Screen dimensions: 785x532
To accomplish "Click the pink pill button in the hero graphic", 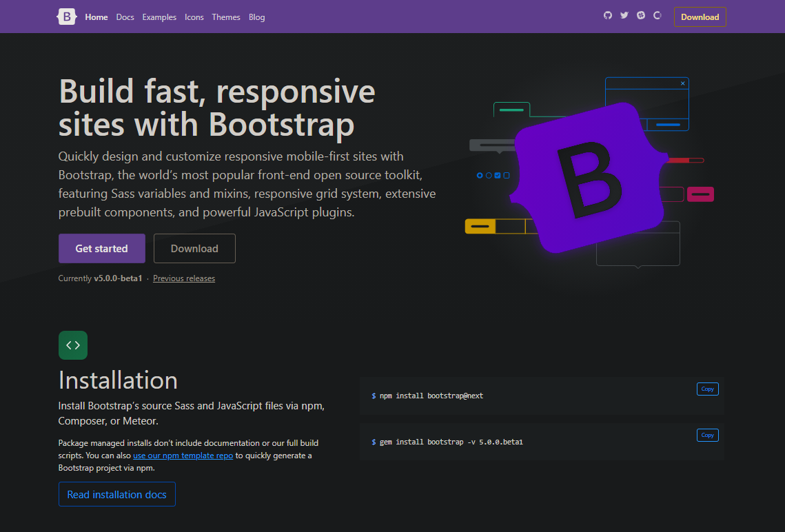I will [x=700, y=194].
